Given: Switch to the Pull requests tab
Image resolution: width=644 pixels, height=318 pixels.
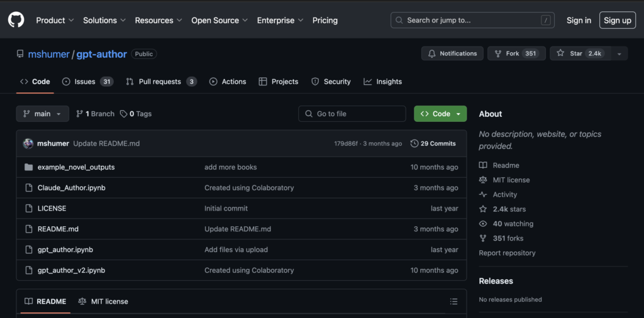Looking at the screenshot, I should tap(161, 82).
